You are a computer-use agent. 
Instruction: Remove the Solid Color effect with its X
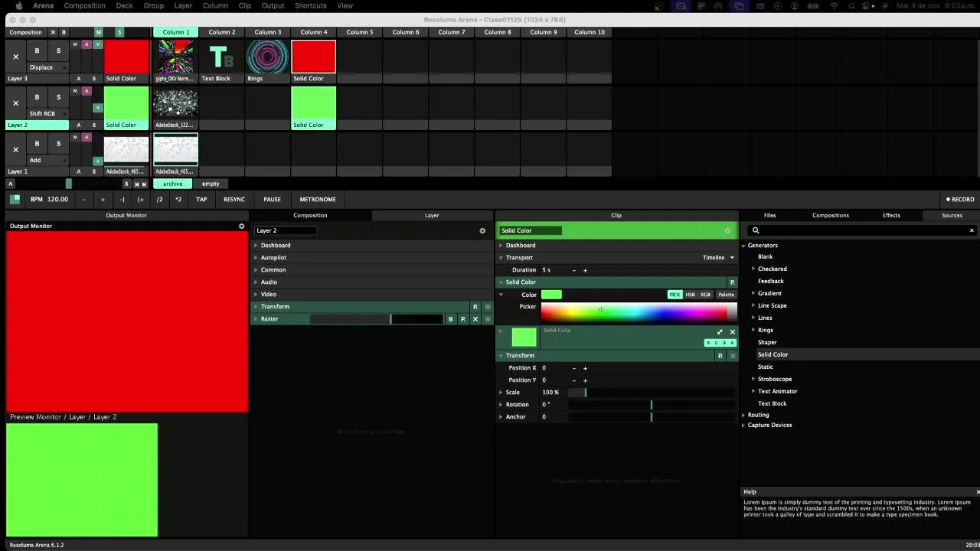(732, 332)
